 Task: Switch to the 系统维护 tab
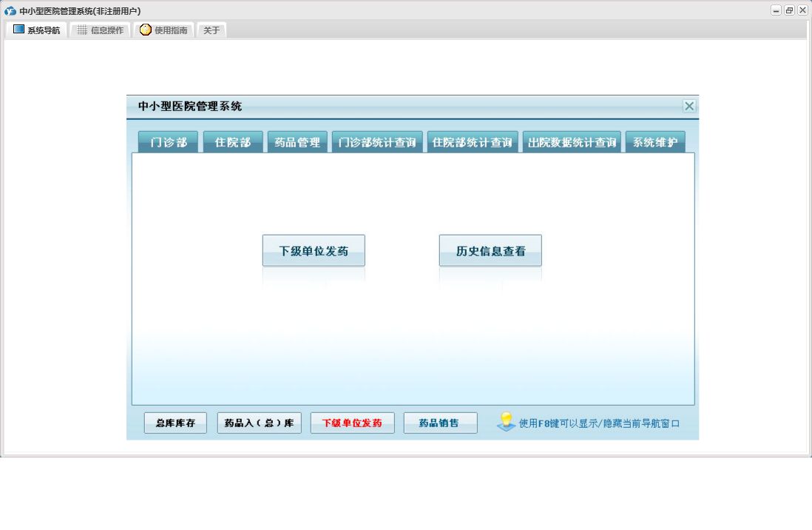point(656,142)
